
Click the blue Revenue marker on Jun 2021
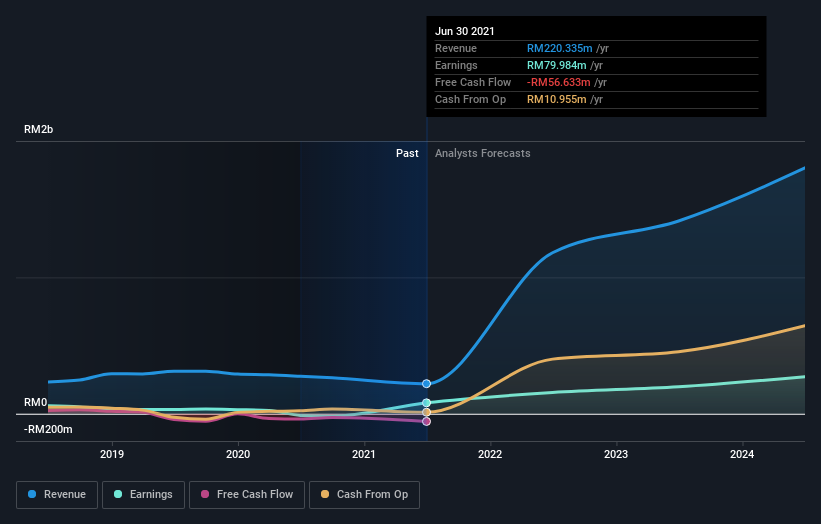pos(426,384)
